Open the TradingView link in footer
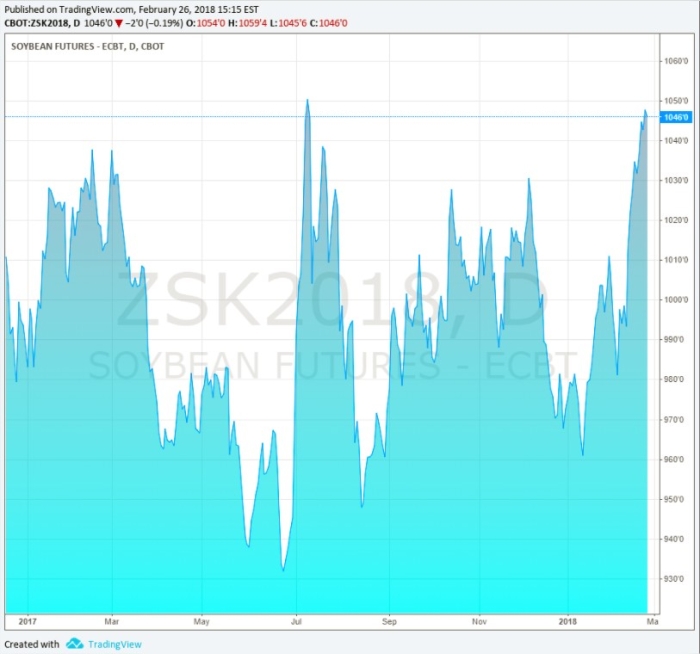The height and width of the screenshot is (654, 700). (x=115, y=644)
